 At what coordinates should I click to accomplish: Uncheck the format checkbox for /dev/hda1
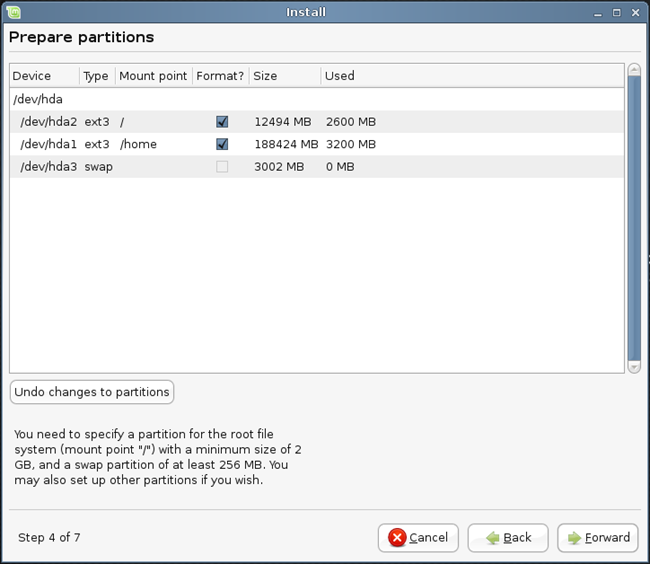coord(222,144)
